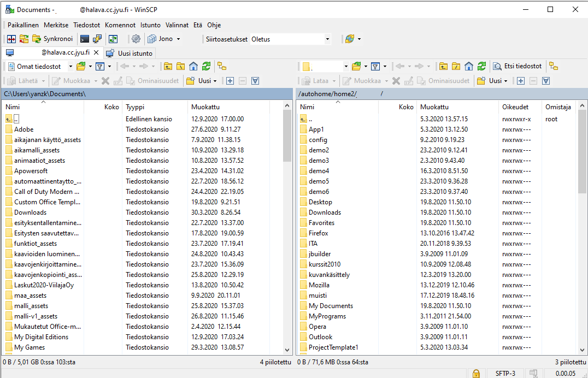588x378 pixels.
Task: Click the Etsi tiedostot button
Action: pos(517,66)
